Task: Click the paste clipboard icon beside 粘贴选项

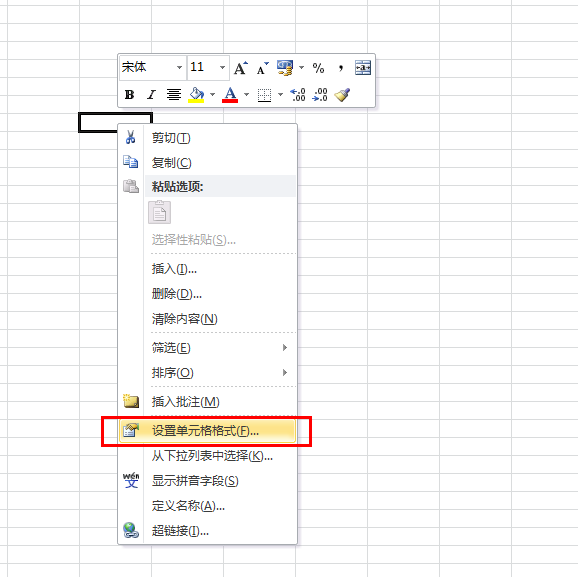Action: tap(131, 186)
